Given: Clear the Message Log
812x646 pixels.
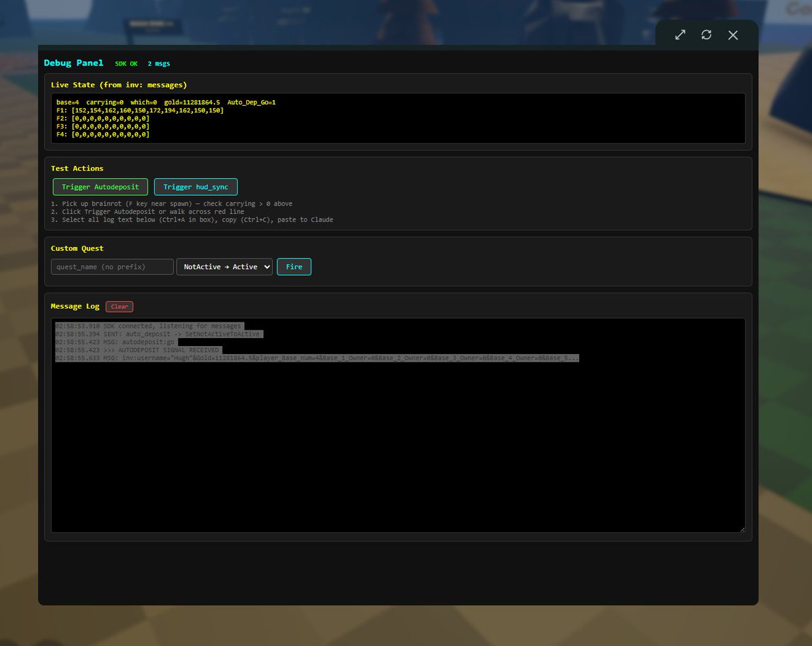Looking at the screenshot, I should click(120, 307).
